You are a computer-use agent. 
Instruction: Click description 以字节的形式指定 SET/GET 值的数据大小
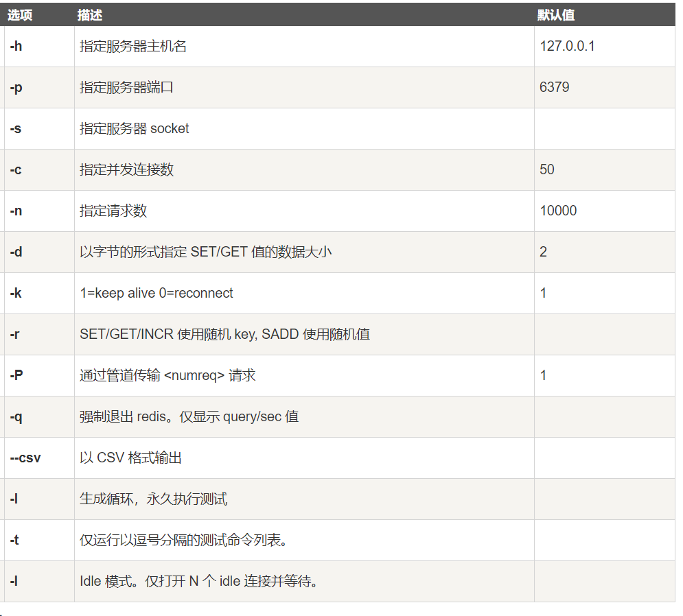[206, 252]
